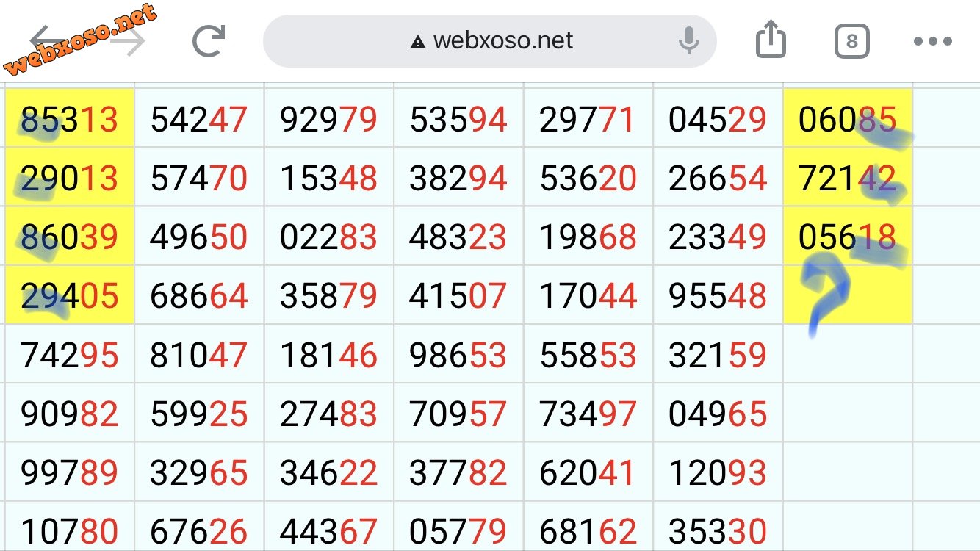Reload the page with refresh icon
Image resolution: width=980 pixels, height=551 pixels.
pyautogui.click(x=208, y=41)
